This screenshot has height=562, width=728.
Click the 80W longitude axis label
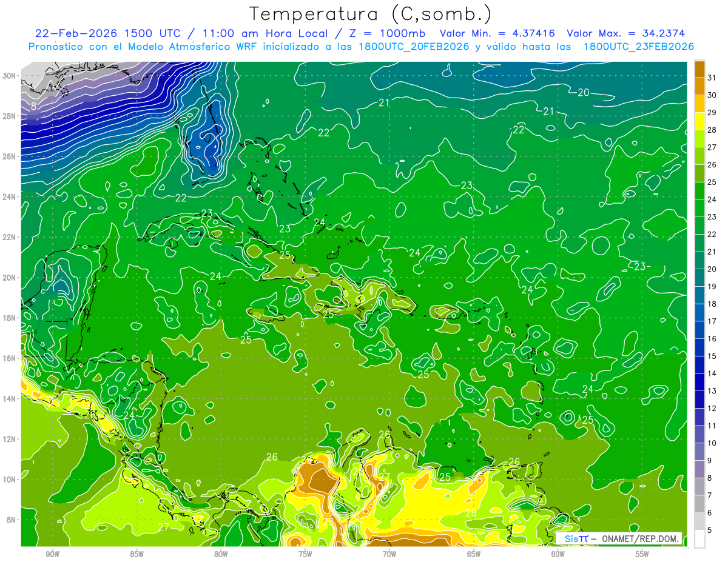coord(221,554)
